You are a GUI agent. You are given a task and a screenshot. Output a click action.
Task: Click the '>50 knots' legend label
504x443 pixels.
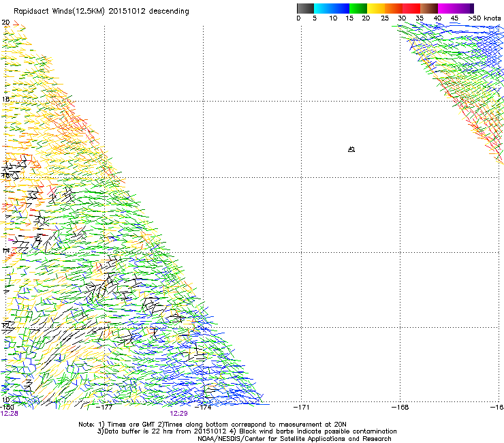pyautogui.click(x=484, y=18)
